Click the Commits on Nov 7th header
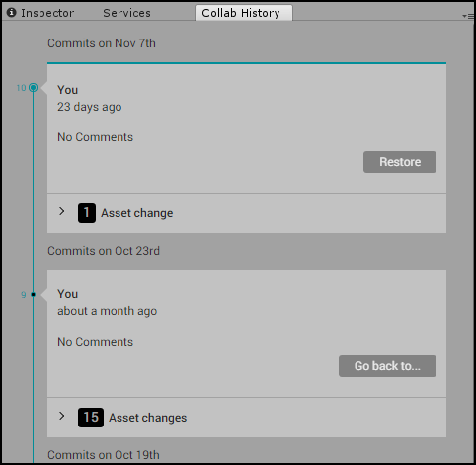Viewport: 476px width, 465px height. (102, 43)
